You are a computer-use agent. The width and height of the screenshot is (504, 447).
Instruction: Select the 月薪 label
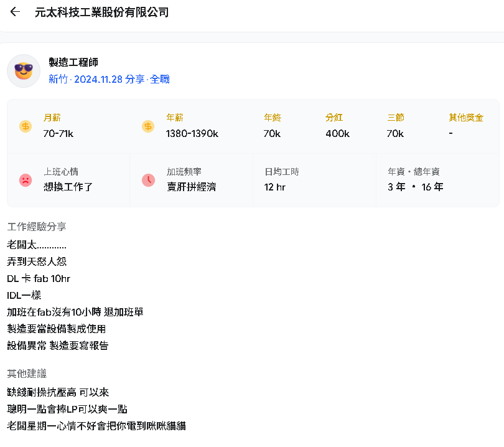tap(52, 118)
